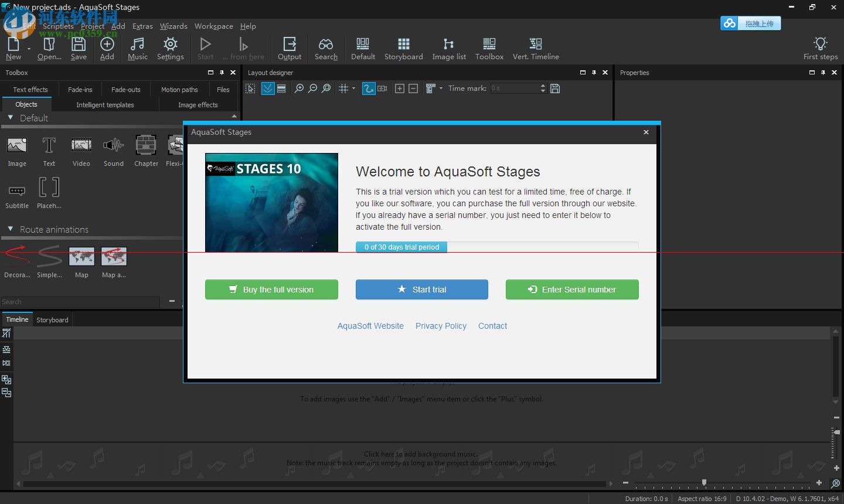Image resolution: width=844 pixels, height=504 pixels.
Task: Open the dropdown arrow next to New
Action: click(x=29, y=49)
